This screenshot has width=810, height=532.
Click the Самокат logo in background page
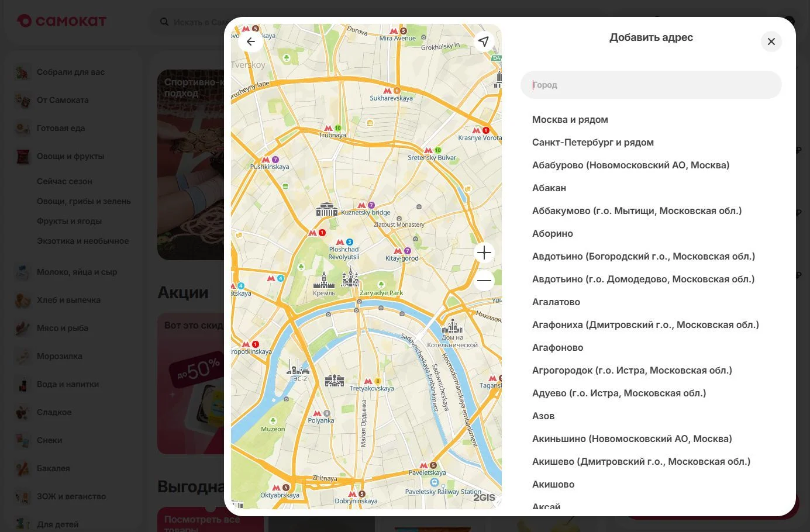pos(62,21)
